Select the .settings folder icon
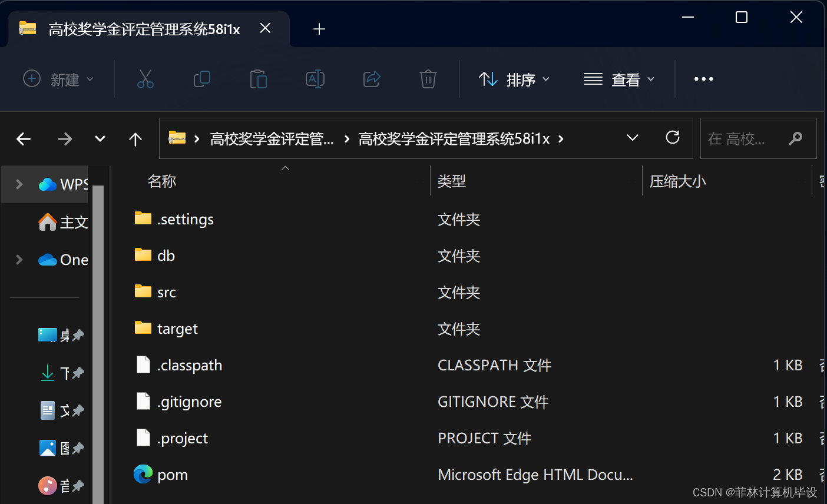The width and height of the screenshot is (827, 504). pos(143,218)
